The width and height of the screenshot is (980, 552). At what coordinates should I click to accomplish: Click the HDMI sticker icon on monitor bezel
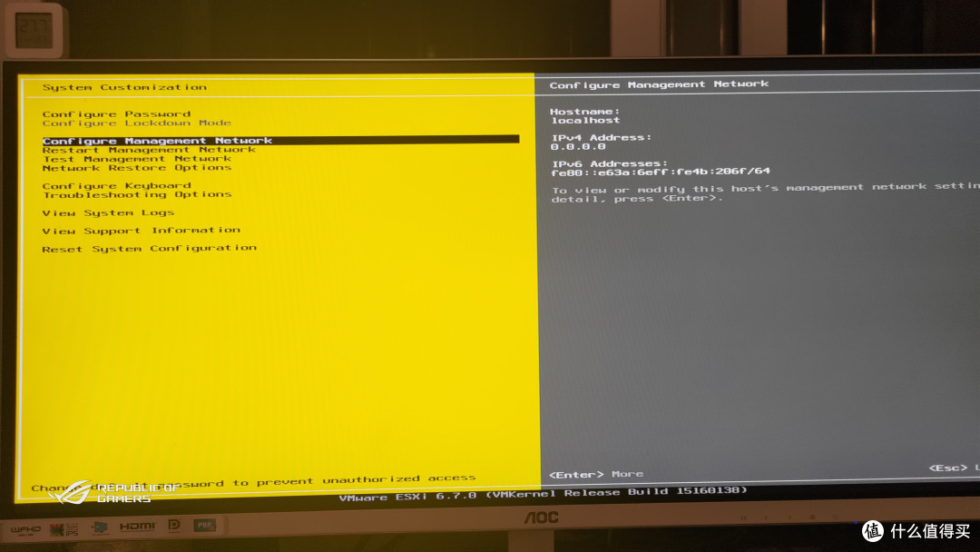[137, 527]
